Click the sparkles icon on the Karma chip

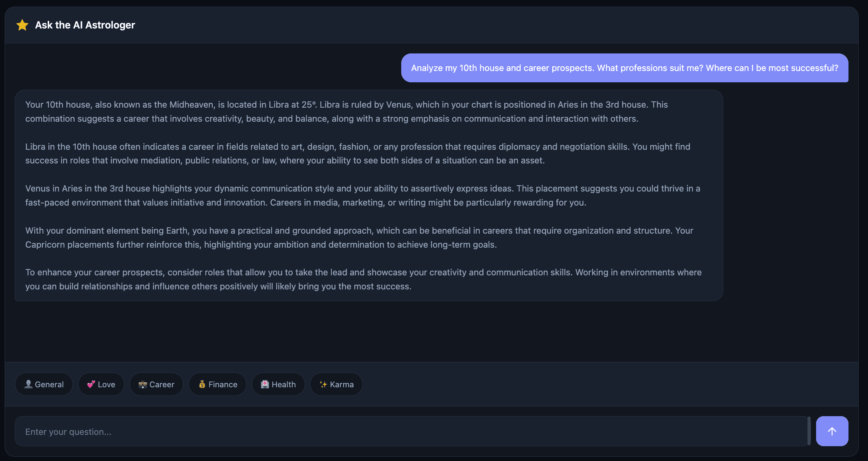(323, 384)
